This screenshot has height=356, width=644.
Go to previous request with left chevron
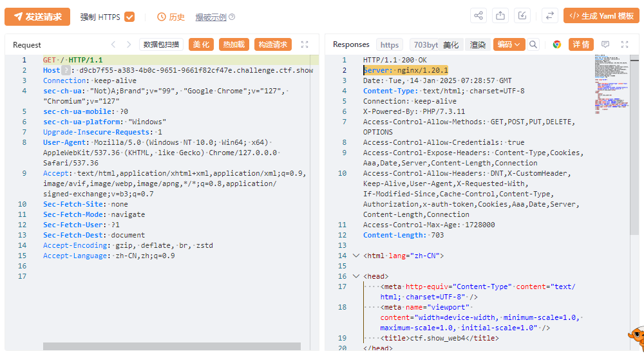click(x=114, y=44)
